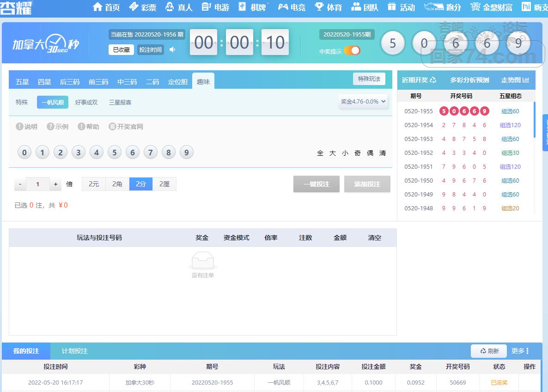
Task: Select the 2元 amount unit option
Action: click(x=94, y=184)
